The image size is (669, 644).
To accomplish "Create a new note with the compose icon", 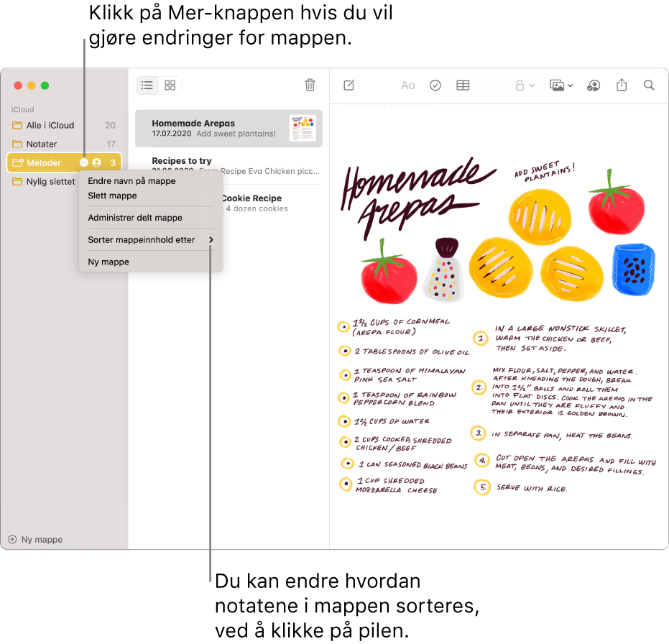I will pos(349,85).
